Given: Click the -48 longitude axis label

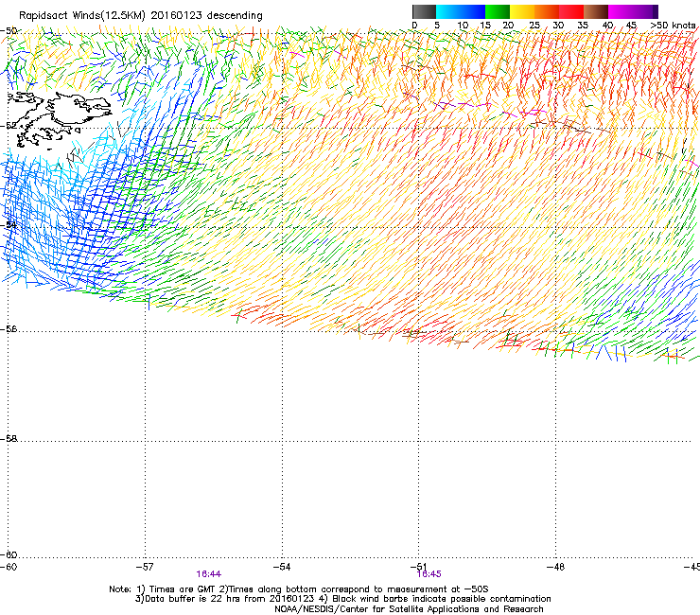Looking at the screenshot, I should click(x=556, y=567).
